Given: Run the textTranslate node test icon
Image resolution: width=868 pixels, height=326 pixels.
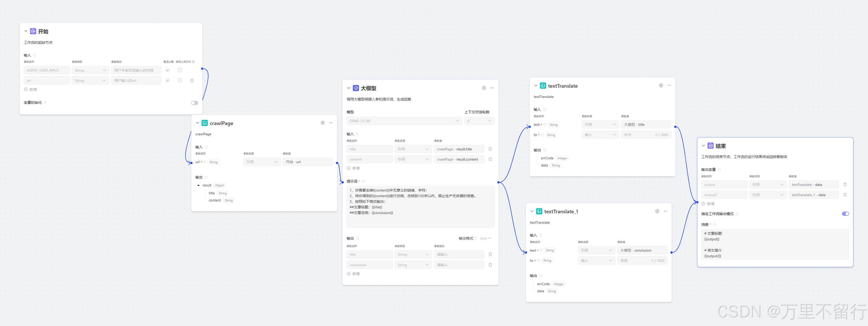Looking at the screenshot, I should [x=661, y=86].
